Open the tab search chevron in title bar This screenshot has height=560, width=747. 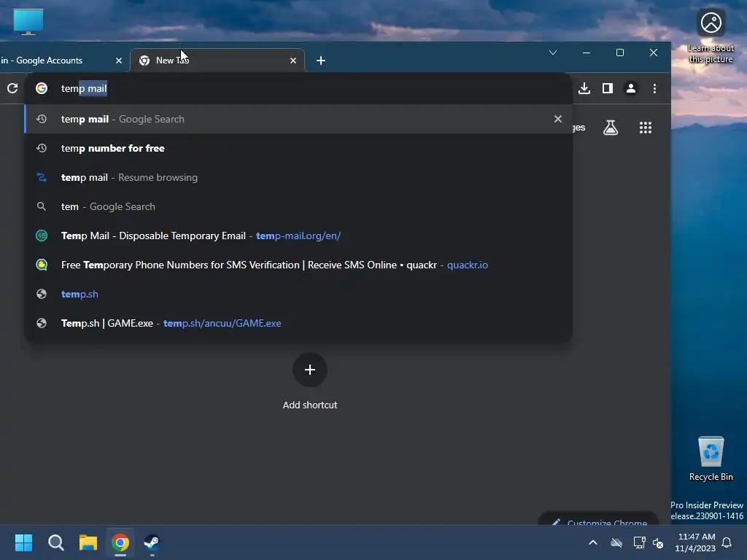[x=553, y=52]
